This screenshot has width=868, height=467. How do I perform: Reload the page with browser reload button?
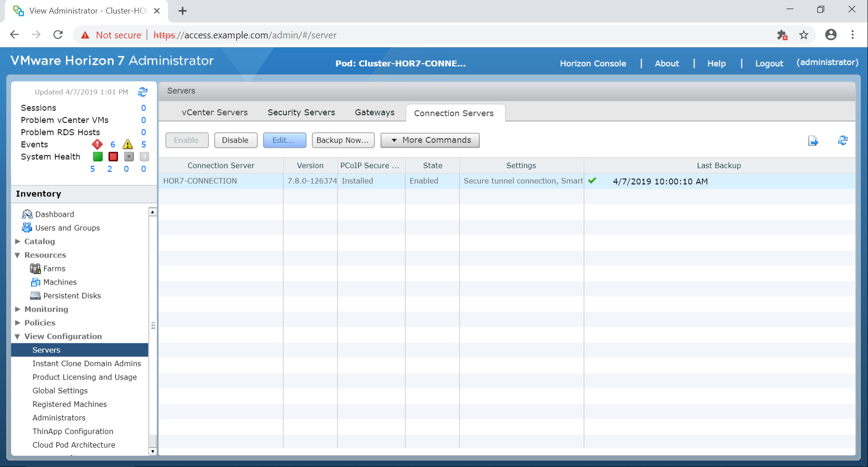[x=58, y=35]
